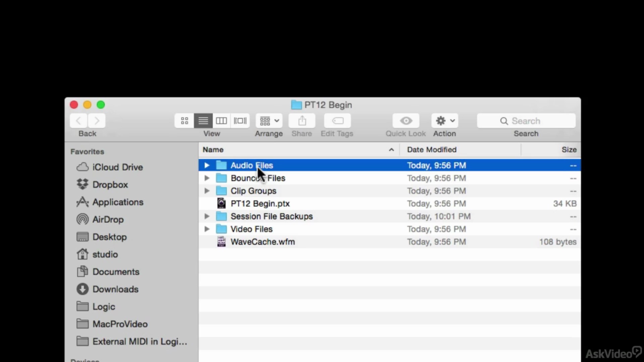Expand the Audio Files folder

[x=207, y=165]
